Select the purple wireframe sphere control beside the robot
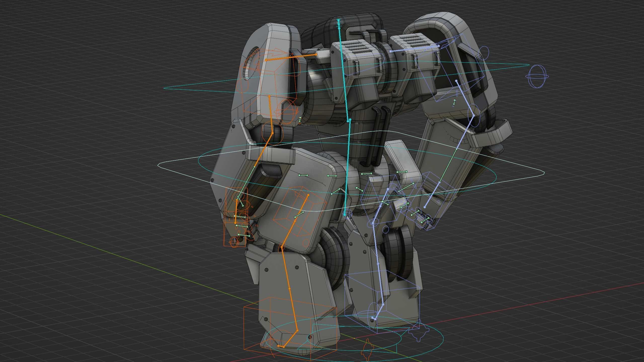Screen dimensions: 644x362 coord(538,76)
